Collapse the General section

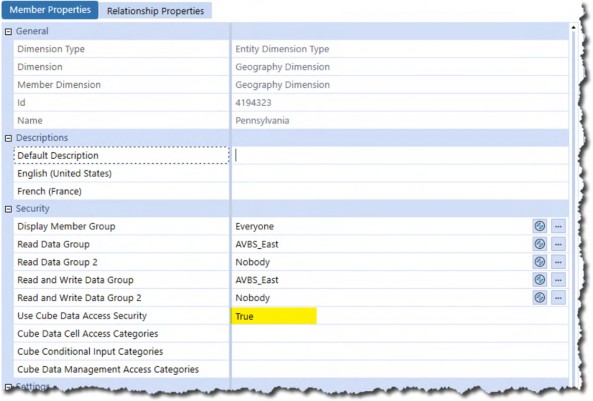tap(8, 32)
